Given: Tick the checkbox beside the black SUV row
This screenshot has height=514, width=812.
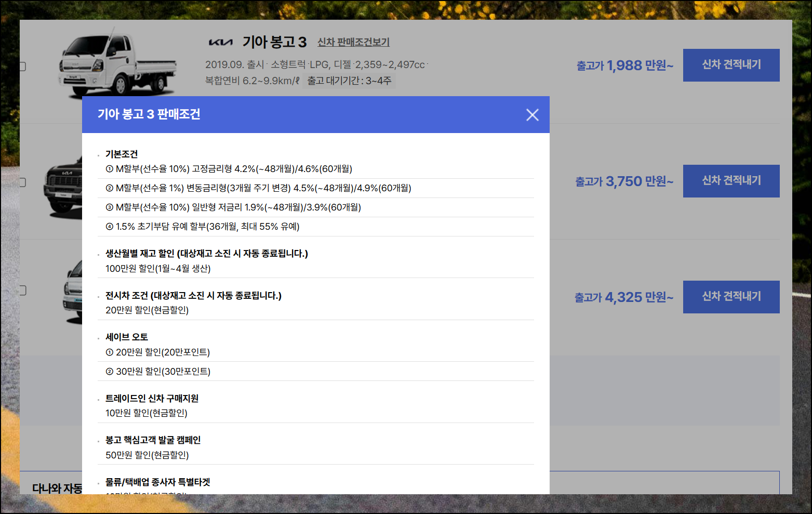Looking at the screenshot, I should pyautogui.click(x=22, y=182).
